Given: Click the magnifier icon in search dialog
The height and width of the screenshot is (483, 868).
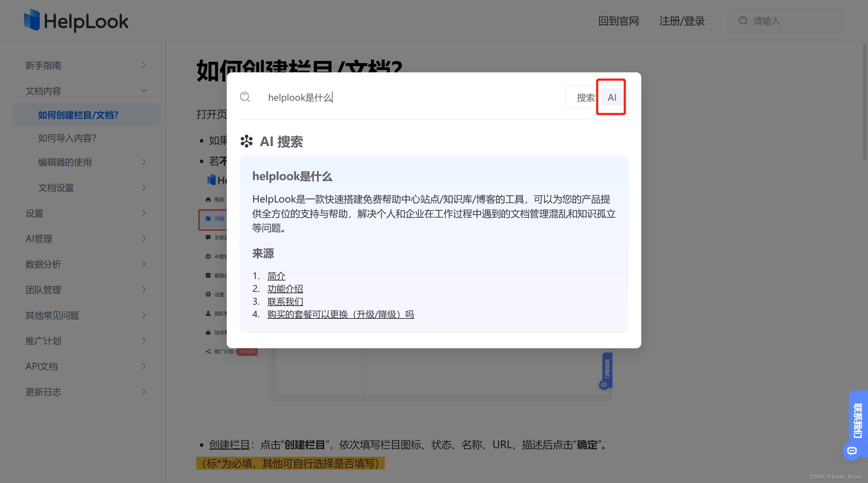Looking at the screenshot, I should point(245,97).
